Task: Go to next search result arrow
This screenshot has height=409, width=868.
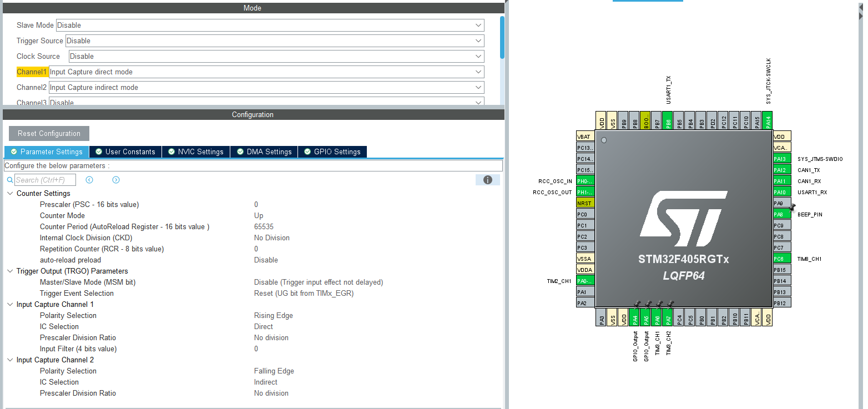Action: pyautogui.click(x=116, y=180)
